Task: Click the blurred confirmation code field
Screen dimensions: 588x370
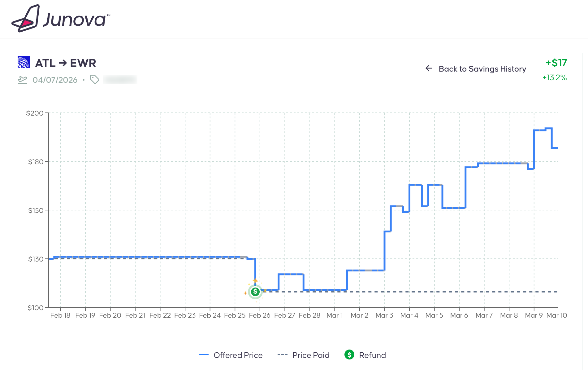Action: point(120,80)
